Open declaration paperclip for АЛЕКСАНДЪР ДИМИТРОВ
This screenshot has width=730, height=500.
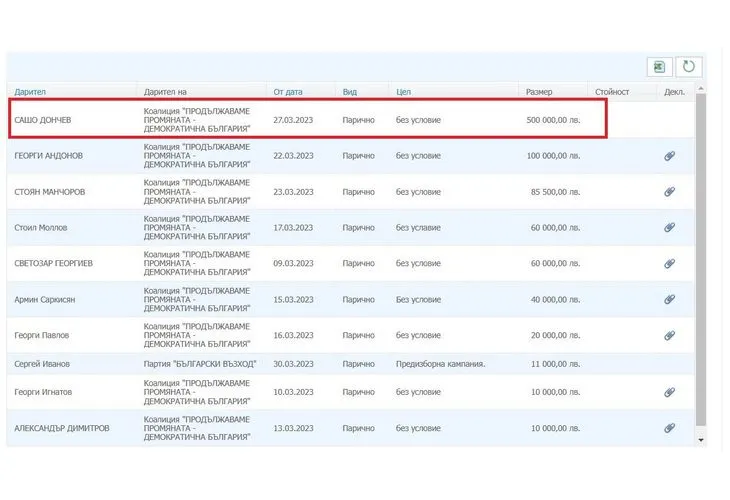[670, 428]
